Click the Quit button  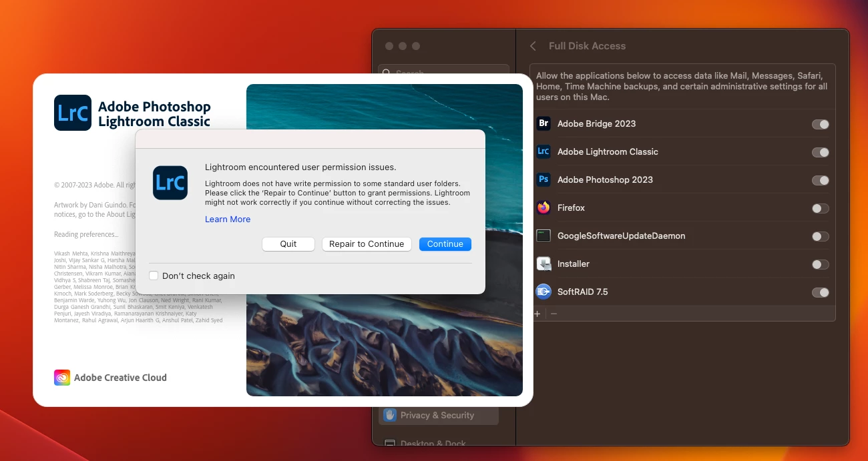coord(288,244)
